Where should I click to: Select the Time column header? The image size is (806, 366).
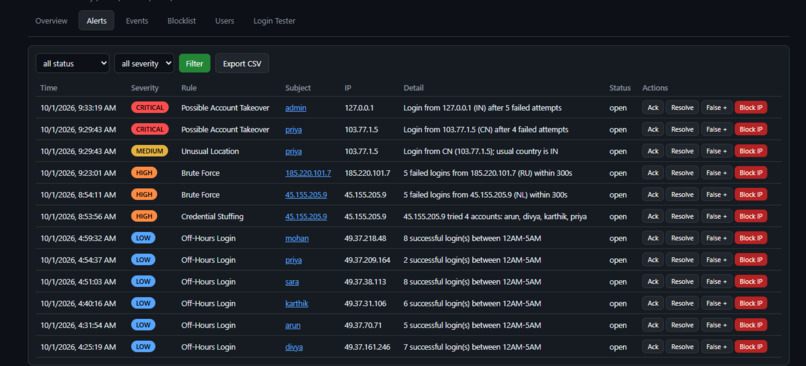[49, 88]
